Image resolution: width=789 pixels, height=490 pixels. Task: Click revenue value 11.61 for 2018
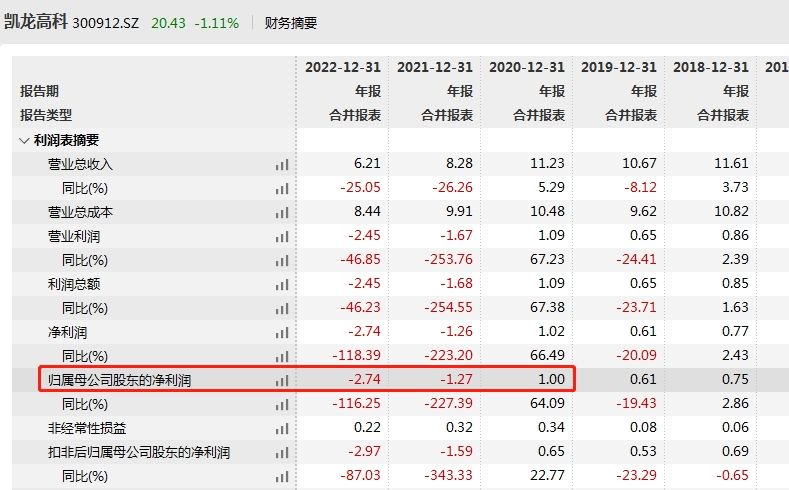coord(732,164)
